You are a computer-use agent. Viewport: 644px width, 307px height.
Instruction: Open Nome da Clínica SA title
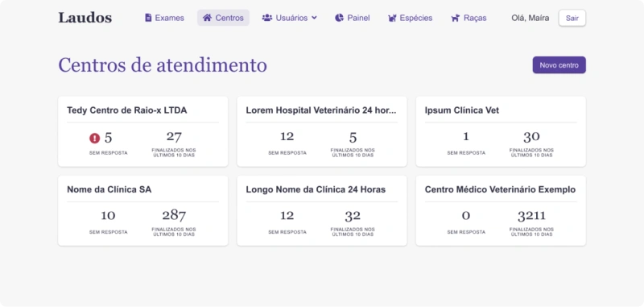tap(109, 189)
